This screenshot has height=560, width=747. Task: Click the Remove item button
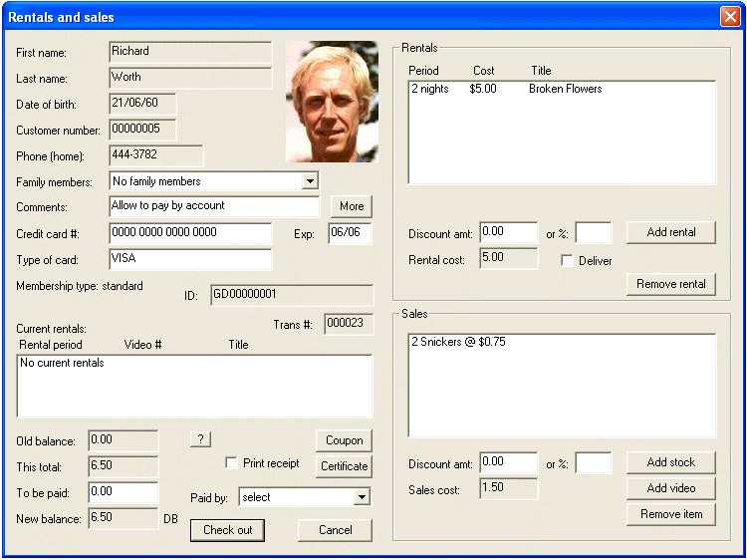670,514
